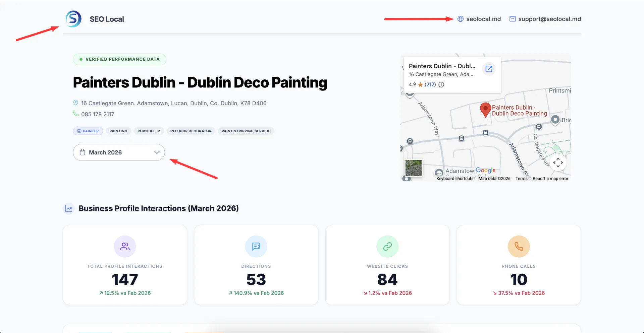The width and height of the screenshot is (644, 333).
Task: Click the envelope icon beside support email
Action: point(513,19)
